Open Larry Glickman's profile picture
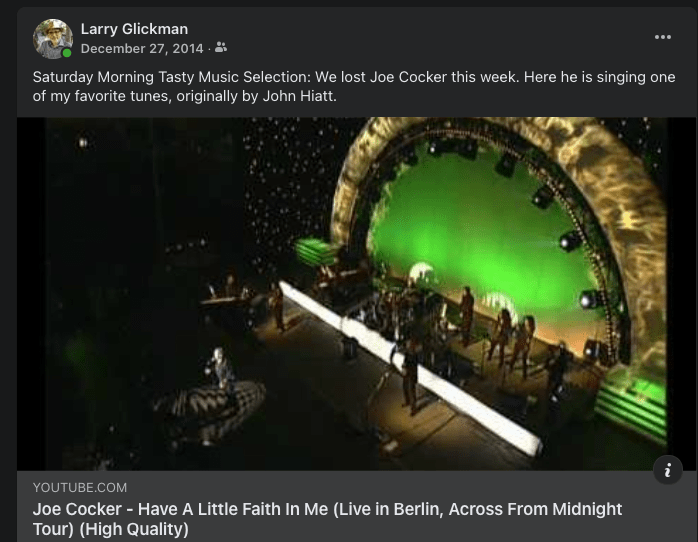 (53, 39)
